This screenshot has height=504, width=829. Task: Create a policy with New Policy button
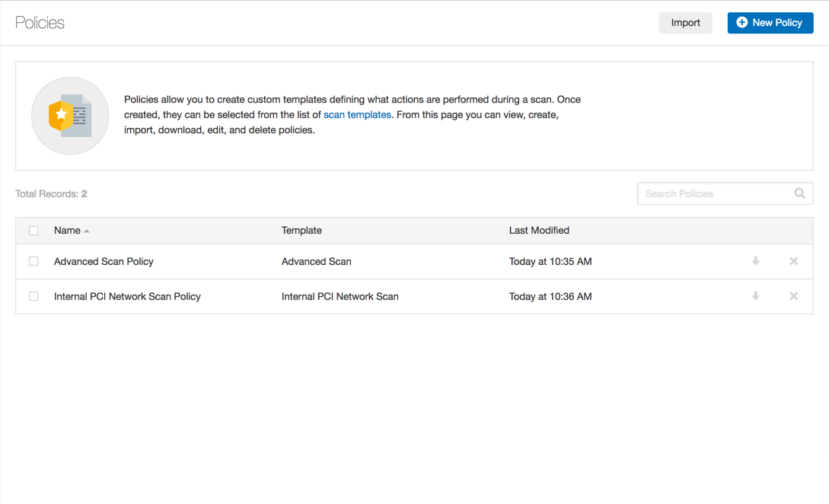(770, 23)
